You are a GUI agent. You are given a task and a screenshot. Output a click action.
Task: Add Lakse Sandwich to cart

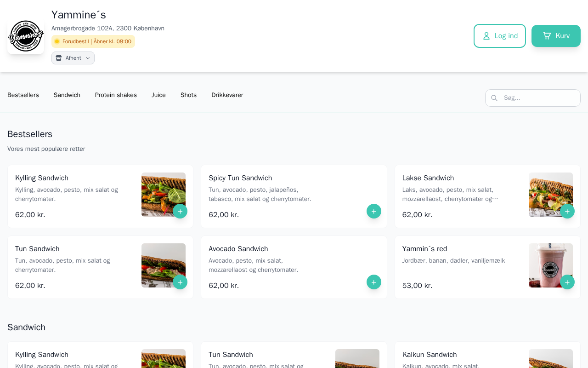567,211
